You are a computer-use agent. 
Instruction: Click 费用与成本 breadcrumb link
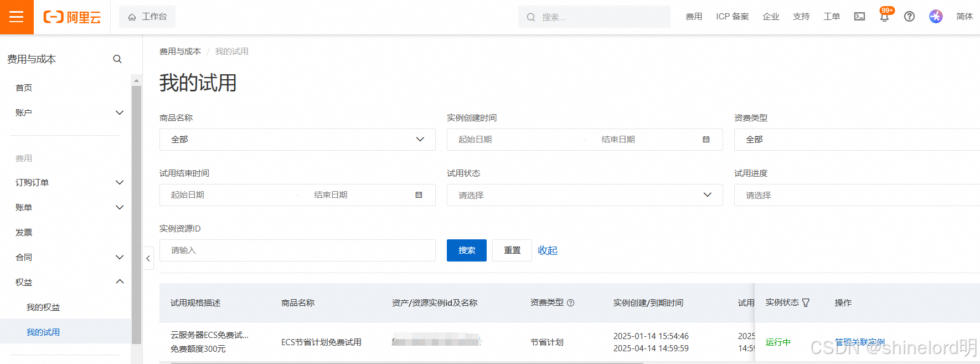pos(180,52)
